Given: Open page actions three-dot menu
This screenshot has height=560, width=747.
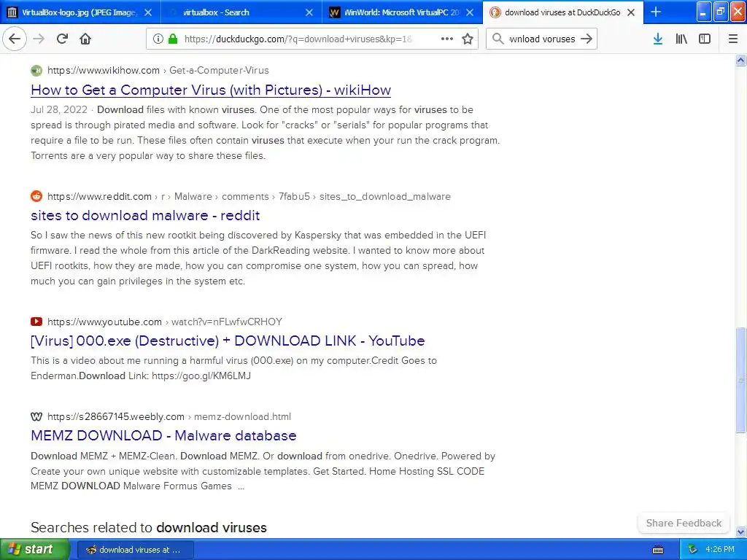Looking at the screenshot, I should [447, 39].
